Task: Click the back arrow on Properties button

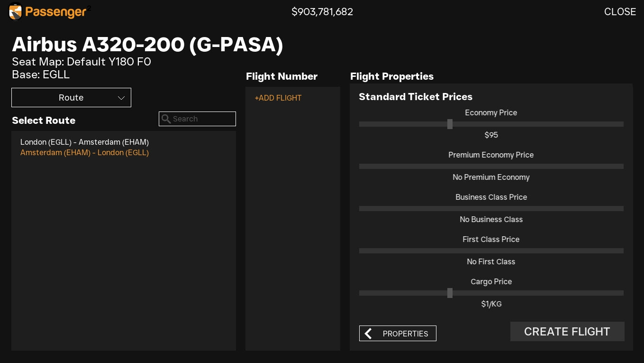Action: tap(368, 334)
